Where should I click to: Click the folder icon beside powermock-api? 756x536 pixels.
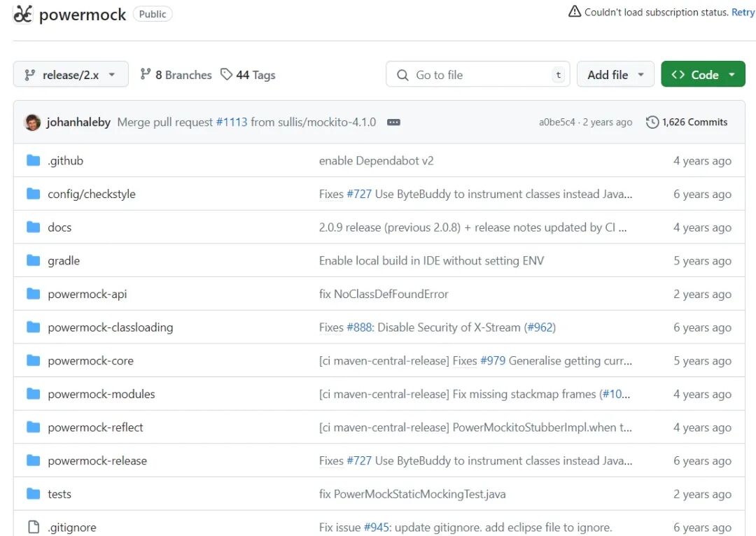click(34, 294)
